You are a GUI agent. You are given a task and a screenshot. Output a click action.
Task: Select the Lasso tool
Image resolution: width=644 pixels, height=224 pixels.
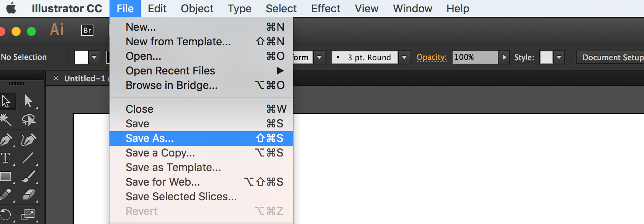tap(29, 120)
